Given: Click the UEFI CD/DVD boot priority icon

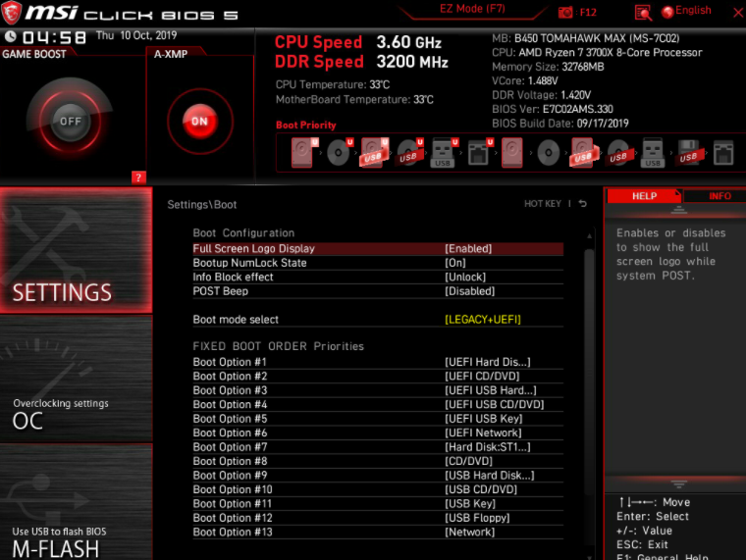Looking at the screenshot, I should (340, 153).
